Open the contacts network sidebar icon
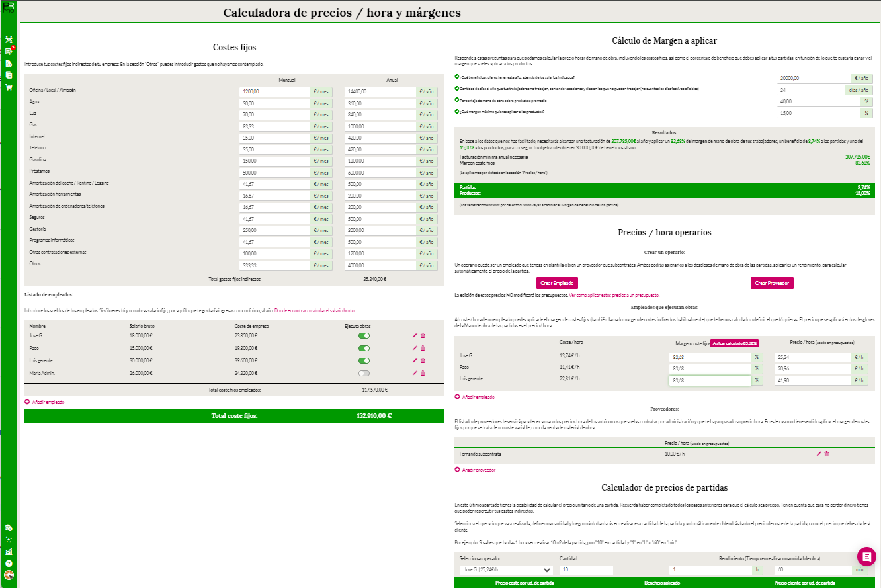Viewport: 881px width, 588px height. tap(9, 40)
